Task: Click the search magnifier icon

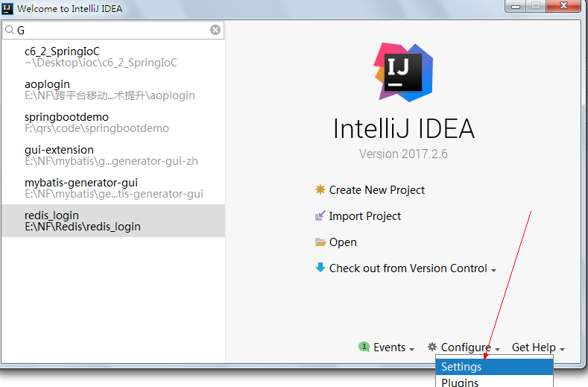Action: tap(9, 31)
